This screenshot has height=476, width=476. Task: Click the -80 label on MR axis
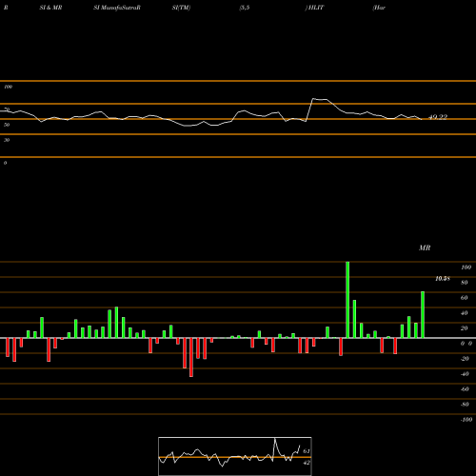pyautogui.click(x=465, y=405)
